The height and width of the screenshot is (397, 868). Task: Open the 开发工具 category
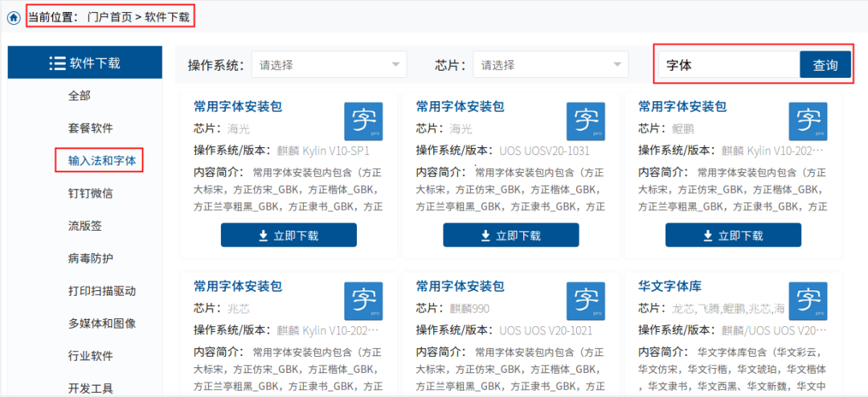coord(90,388)
